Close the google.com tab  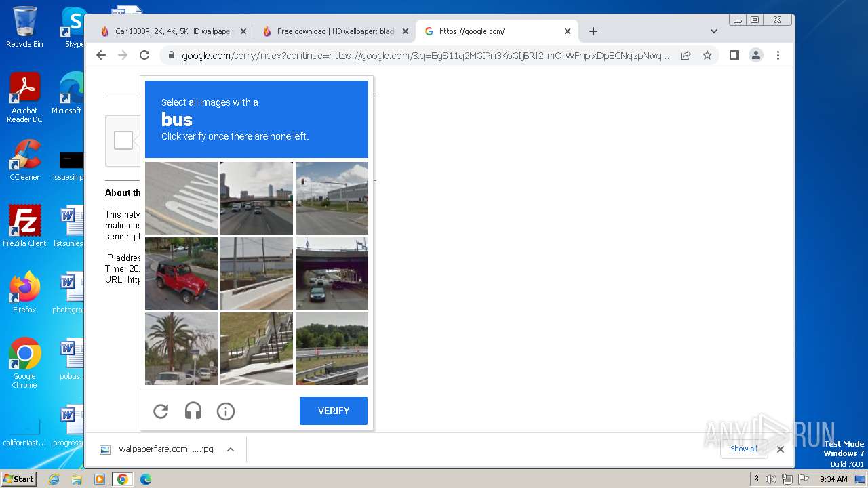point(568,31)
